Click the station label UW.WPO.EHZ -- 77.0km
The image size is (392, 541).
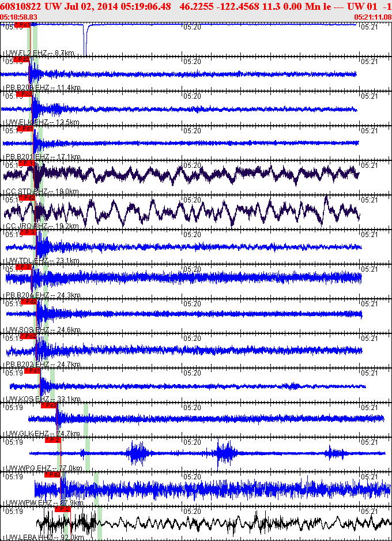click(44, 468)
